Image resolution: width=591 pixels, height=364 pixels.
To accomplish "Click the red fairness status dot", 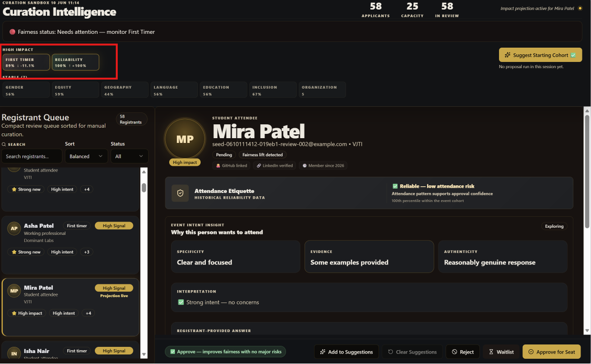I will coord(12,32).
